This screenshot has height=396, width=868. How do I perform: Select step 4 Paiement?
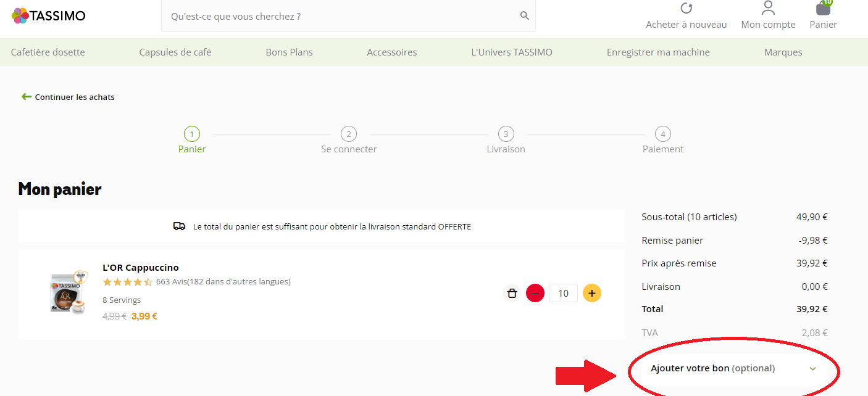pos(663,140)
